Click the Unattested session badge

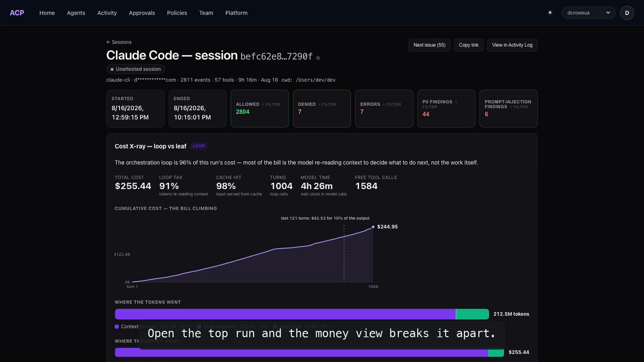point(136,69)
